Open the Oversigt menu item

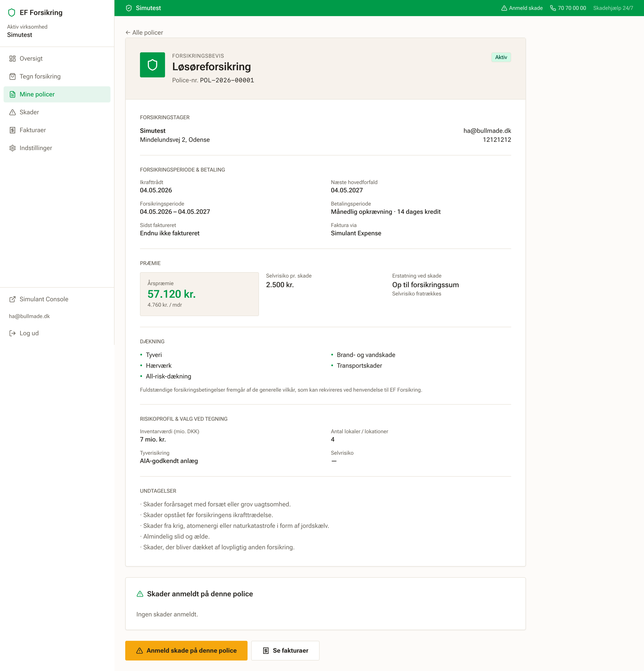click(57, 59)
